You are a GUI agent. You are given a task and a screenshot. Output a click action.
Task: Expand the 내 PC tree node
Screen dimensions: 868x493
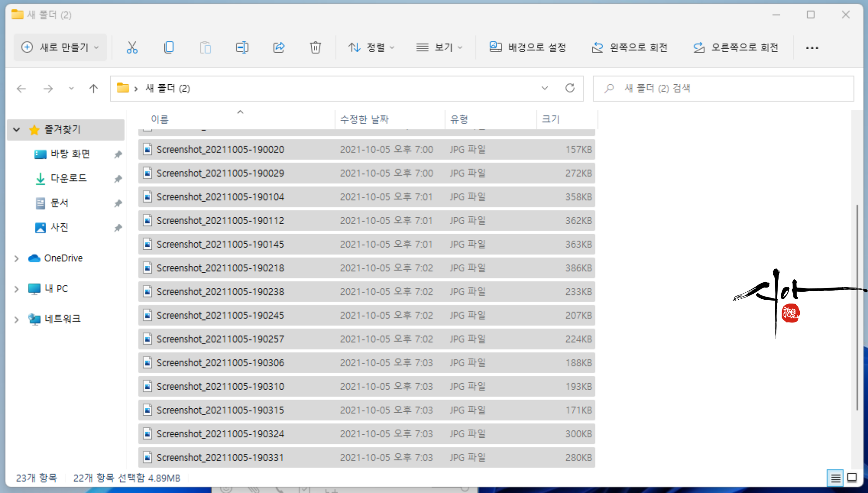tap(16, 289)
